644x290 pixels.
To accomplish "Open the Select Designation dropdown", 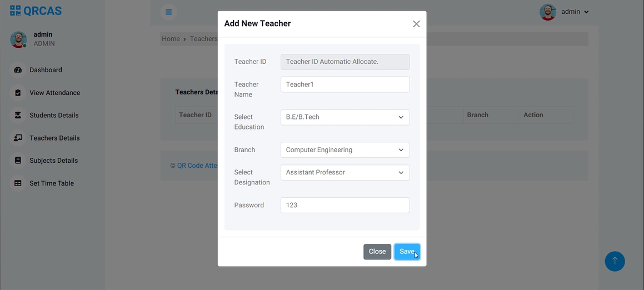I will (345, 173).
